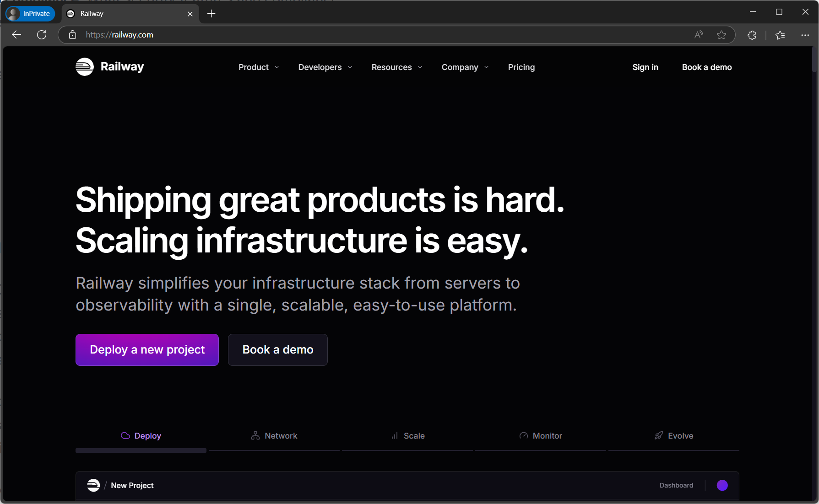Open the Favorites list icon
The height and width of the screenshot is (504, 819).
780,35
